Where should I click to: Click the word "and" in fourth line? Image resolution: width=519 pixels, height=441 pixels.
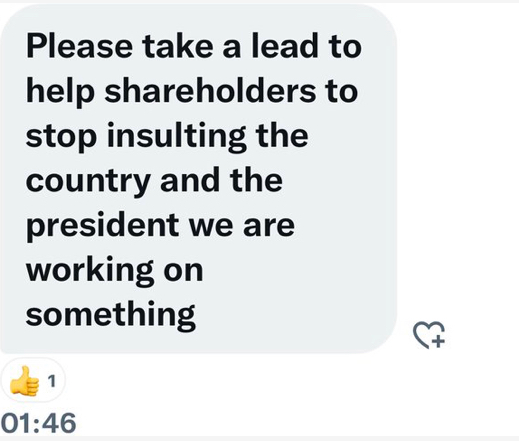189,180
